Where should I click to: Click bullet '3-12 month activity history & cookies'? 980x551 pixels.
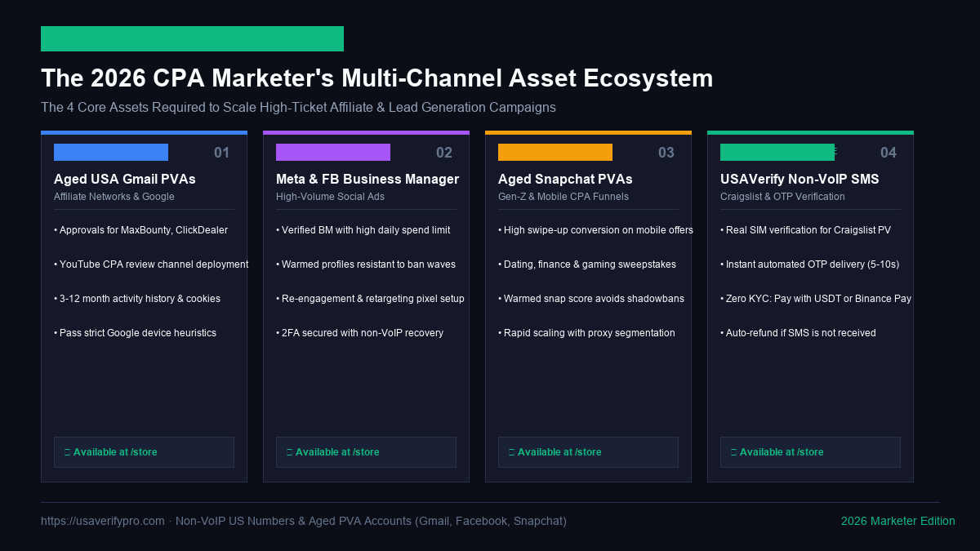137,299
